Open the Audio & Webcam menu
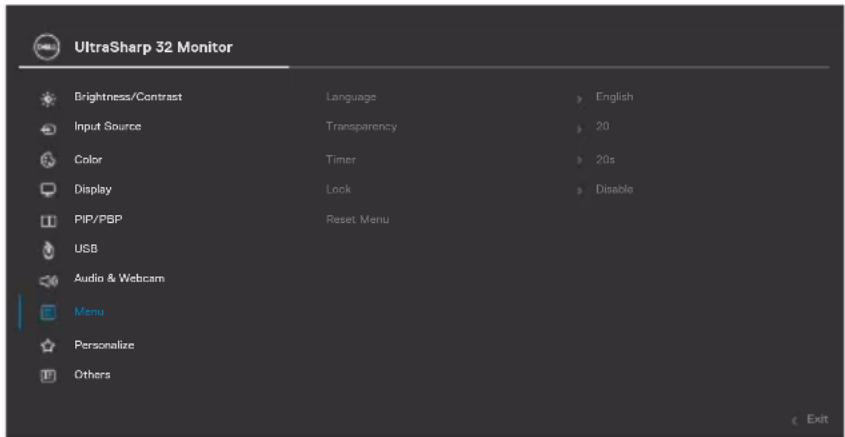The width and height of the screenshot is (845, 437). pyautogui.click(x=119, y=279)
